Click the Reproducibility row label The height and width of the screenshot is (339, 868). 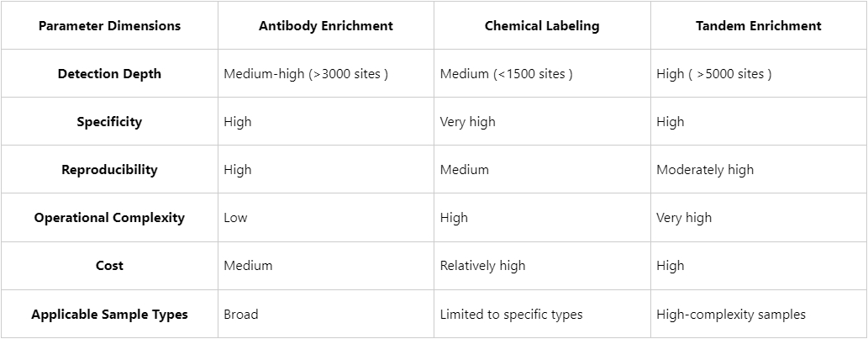click(109, 169)
